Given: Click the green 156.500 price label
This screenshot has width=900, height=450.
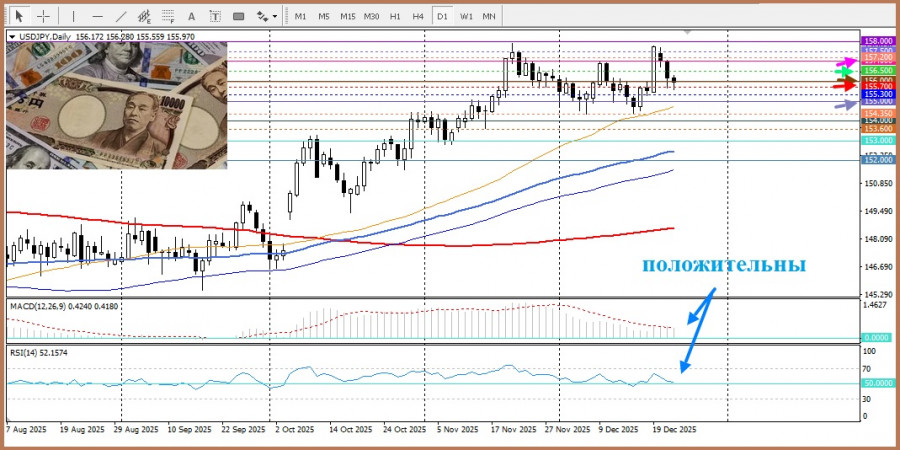Looking at the screenshot, I should pos(878,71).
